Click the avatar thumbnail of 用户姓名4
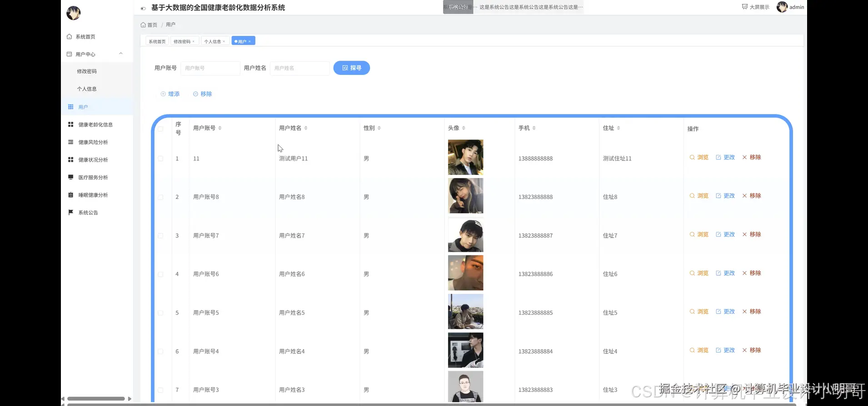The height and width of the screenshot is (406, 868). pos(465,350)
